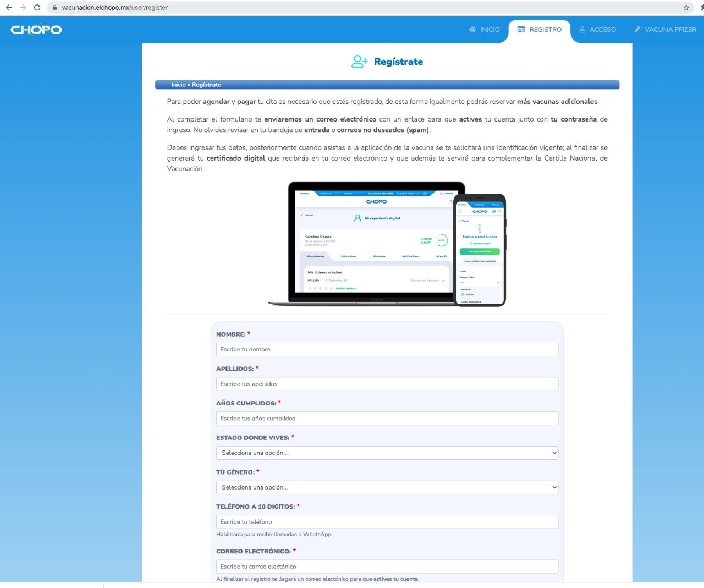Go to the Vacuna Pfizer tab
This screenshot has width=704, height=588.
tap(664, 30)
